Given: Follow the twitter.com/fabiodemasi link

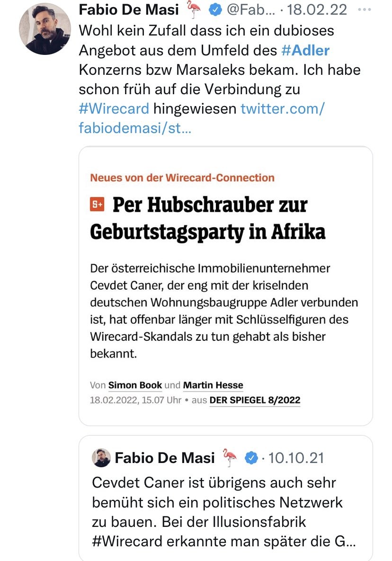Looking at the screenshot, I should point(282,109).
